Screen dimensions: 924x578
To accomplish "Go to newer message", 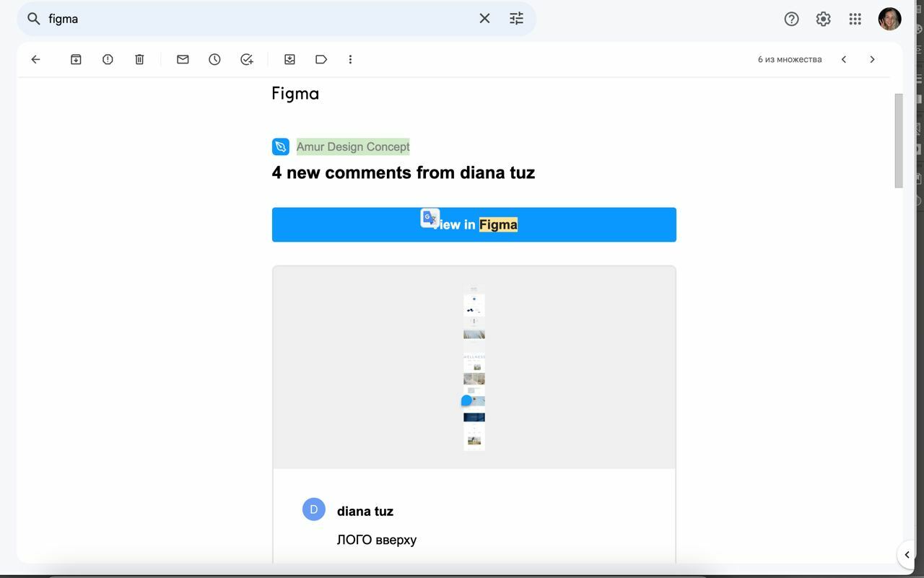I will click(x=843, y=59).
